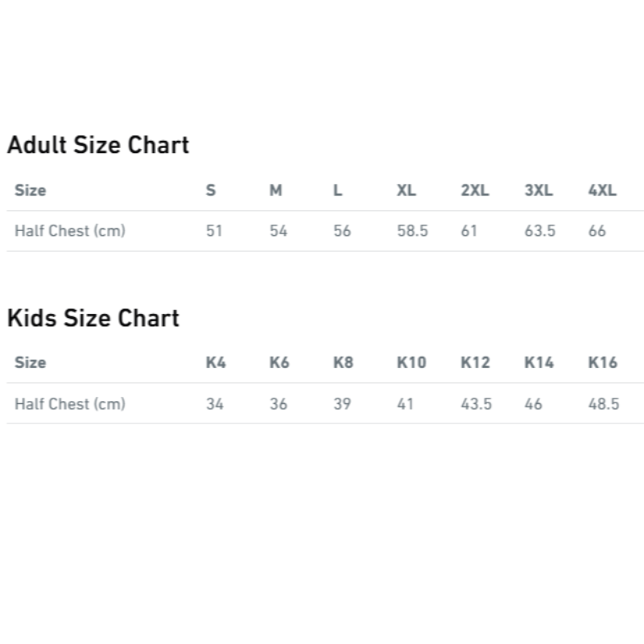The image size is (644, 644).
Task: Select the K4 kids size header
Action: pos(216,363)
